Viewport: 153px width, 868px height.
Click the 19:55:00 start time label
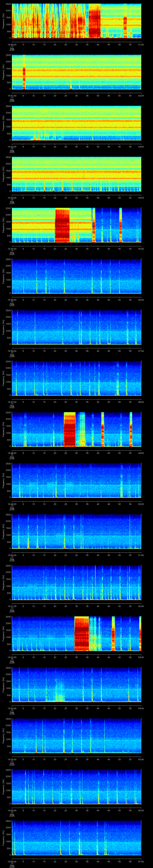tap(12, 810)
